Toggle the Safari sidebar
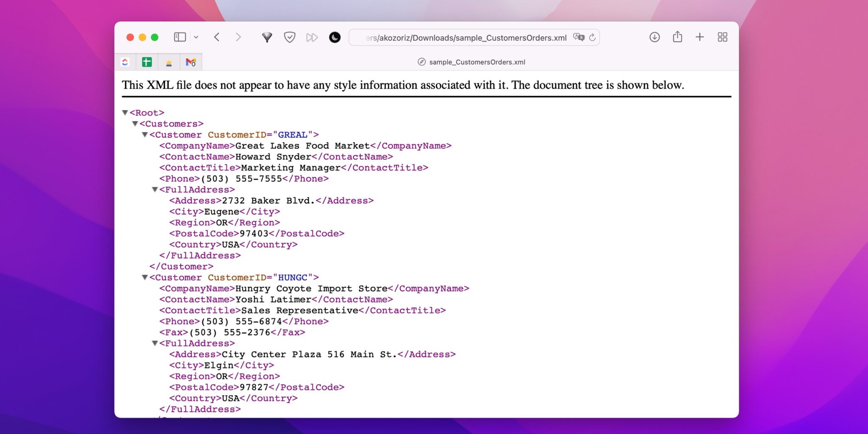Screen dimensions: 868x434 (180, 37)
